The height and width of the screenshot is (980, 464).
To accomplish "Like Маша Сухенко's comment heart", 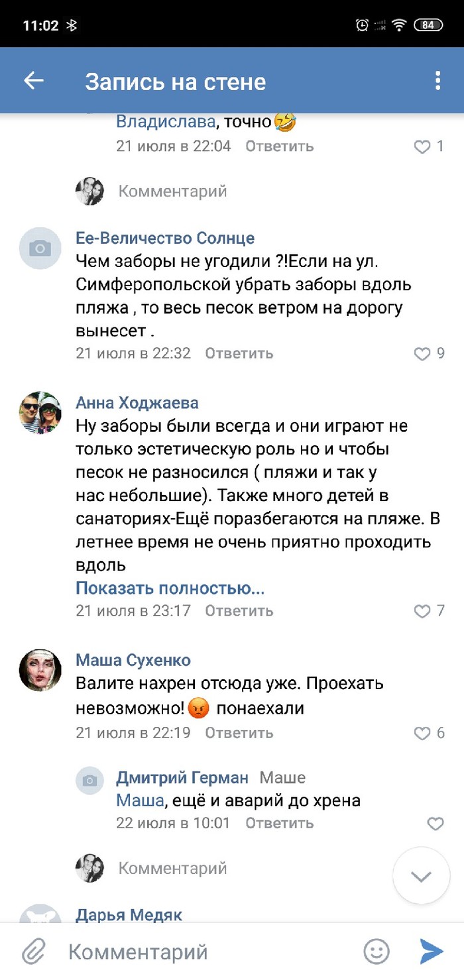I will [422, 733].
